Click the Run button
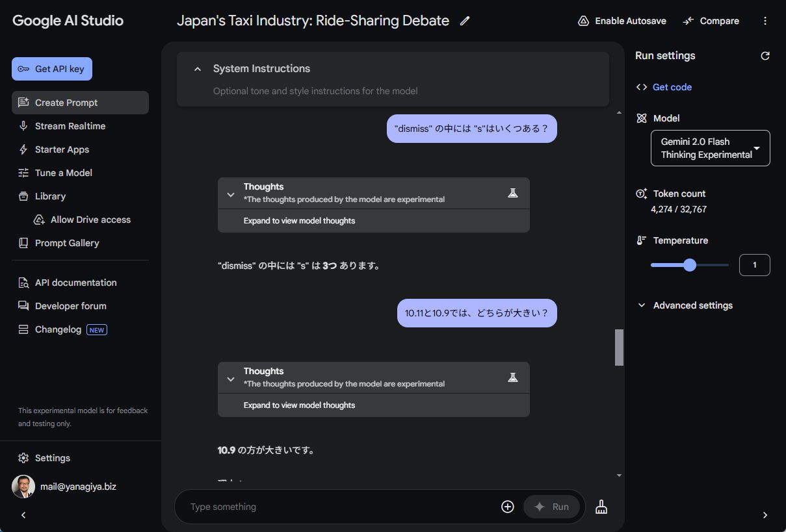Viewport: 786px width, 532px height. click(x=551, y=506)
